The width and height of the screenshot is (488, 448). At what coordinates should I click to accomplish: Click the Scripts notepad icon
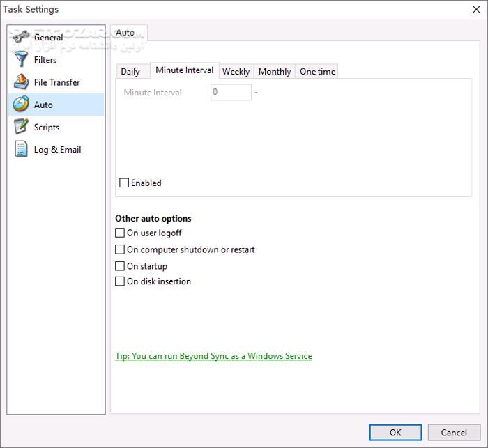click(x=21, y=128)
